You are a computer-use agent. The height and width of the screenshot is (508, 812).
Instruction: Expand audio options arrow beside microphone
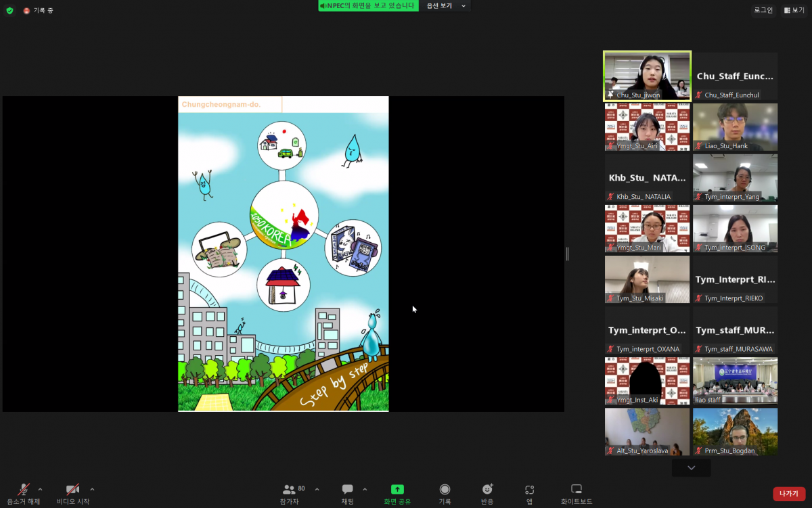point(40,489)
